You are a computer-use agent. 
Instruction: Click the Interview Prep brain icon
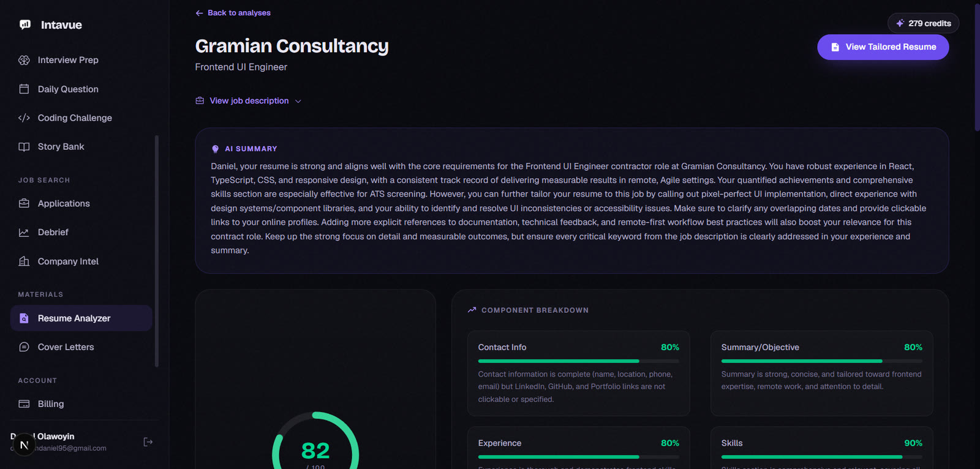click(24, 60)
